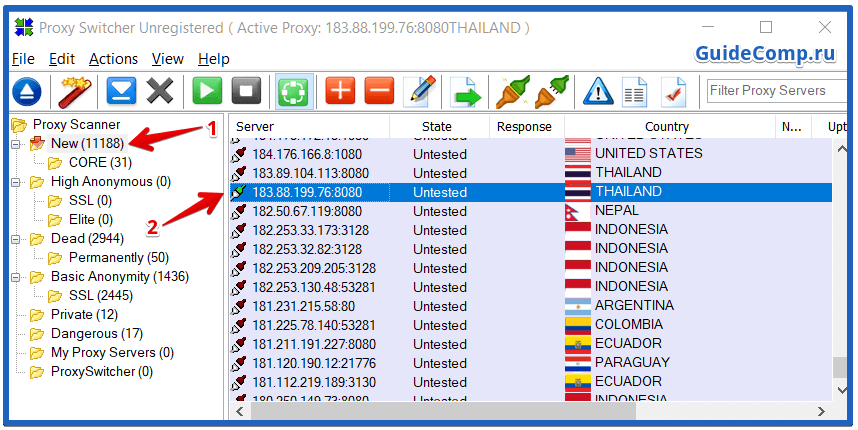
Task: Remove proxy with the red minus icon
Action: tap(379, 90)
